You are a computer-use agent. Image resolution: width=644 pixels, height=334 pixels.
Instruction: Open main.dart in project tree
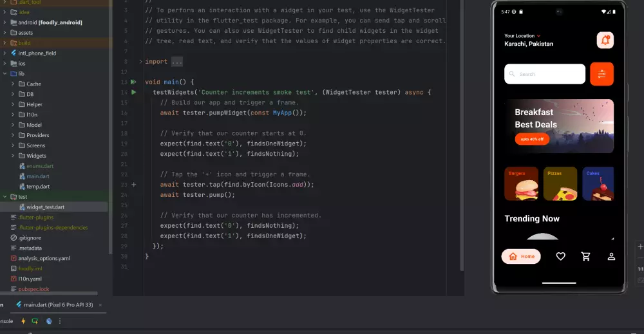tap(37, 176)
